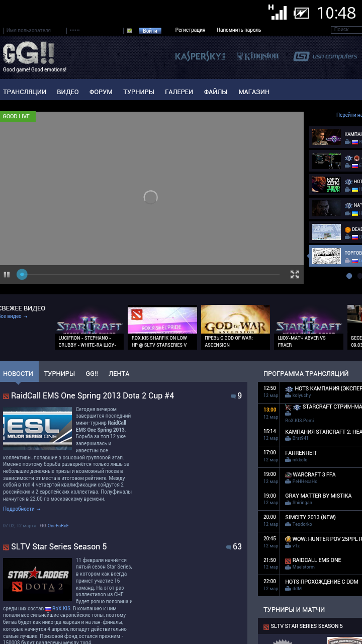The height and width of the screenshot is (644, 362).
Task: Click the remember-me checkbox near login
Action: pyautogui.click(x=129, y=31)
